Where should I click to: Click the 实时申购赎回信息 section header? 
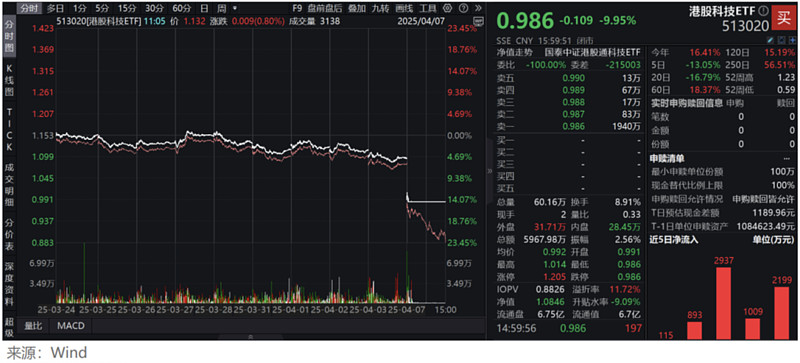tap(687, 103)
